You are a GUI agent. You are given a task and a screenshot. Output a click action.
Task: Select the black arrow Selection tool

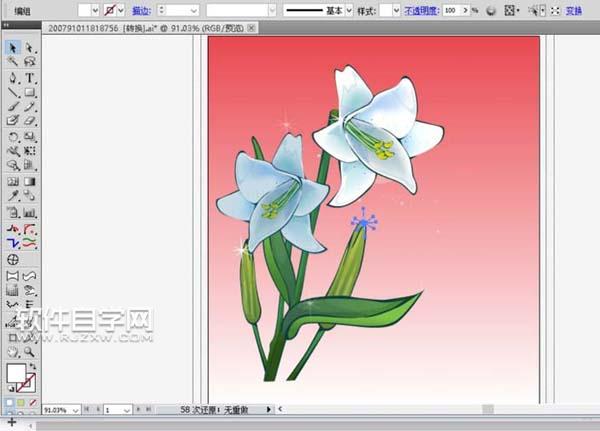click(13, 48)
